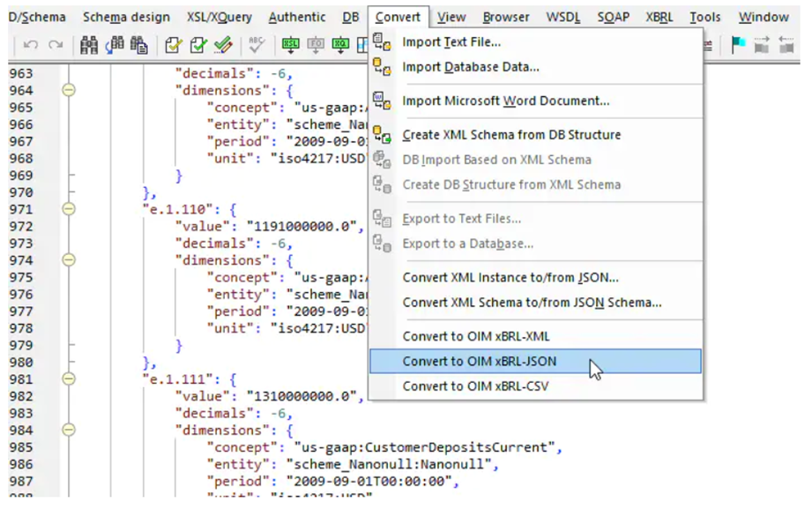Fold the "e.1.111" object at line 981
This screenshot has height=517, width=812.
[x=69, y=379]
